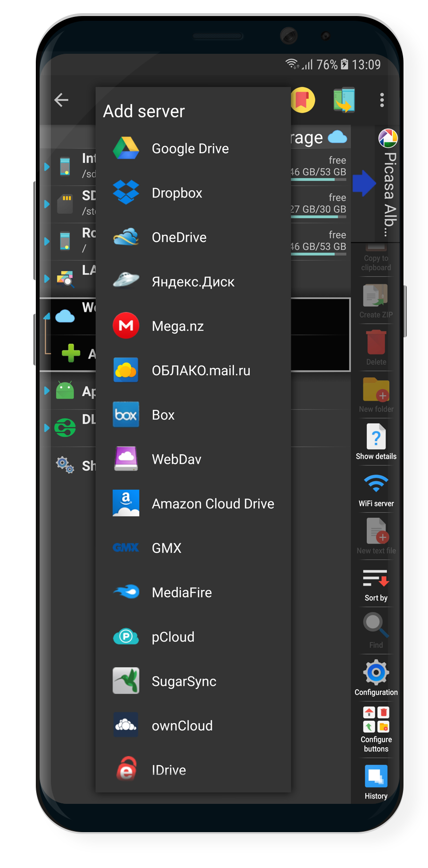Tap the cloud icon beside the pane title
This screenshot has height=868, width=428.
(x=337, y=137)
